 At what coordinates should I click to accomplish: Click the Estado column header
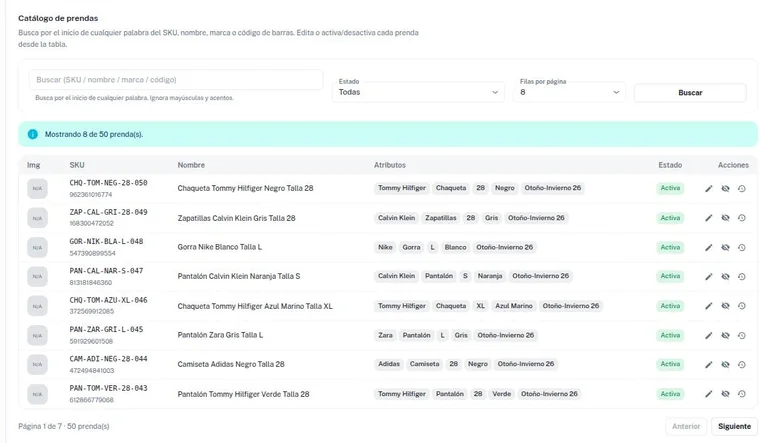click(670, 165)
